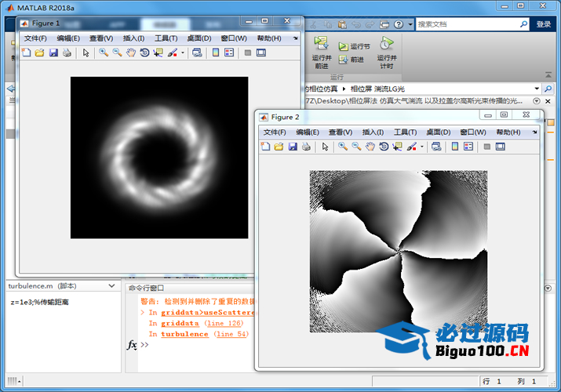The width and height of the screenshot is (561, 392).
Task: Toggle Edit Plot arrow in Figure 1
Action: 86,53
